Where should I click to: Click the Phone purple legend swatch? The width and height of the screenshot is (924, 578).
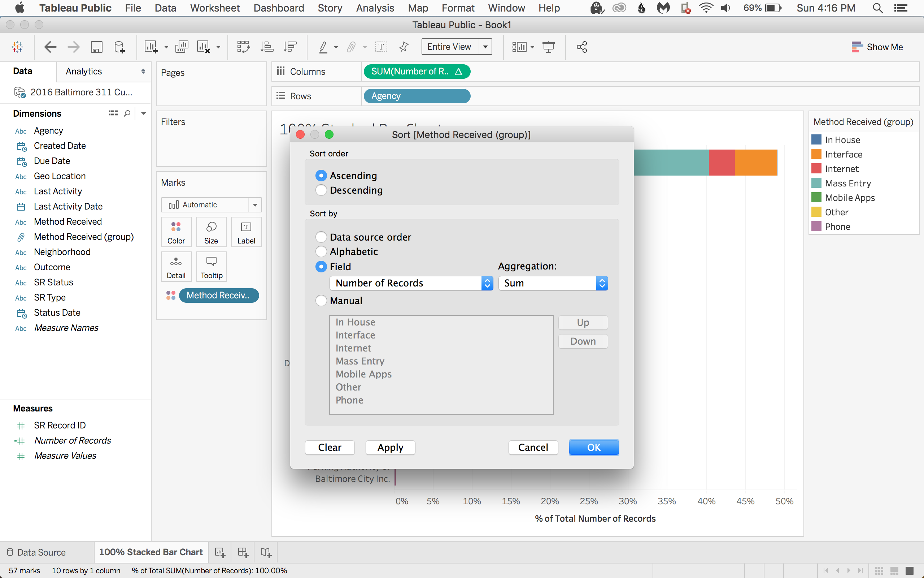pyautogui.click(x=816, y=226)
